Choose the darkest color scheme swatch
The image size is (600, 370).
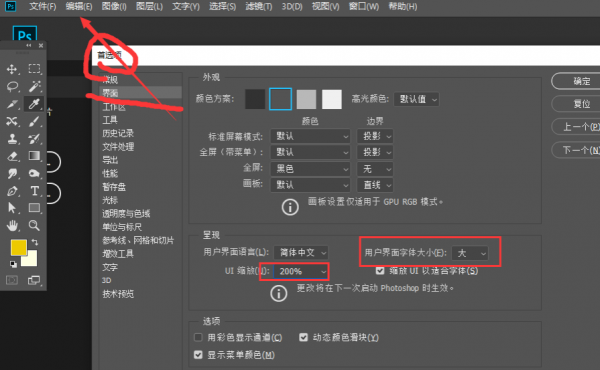(x=255, y=99)
